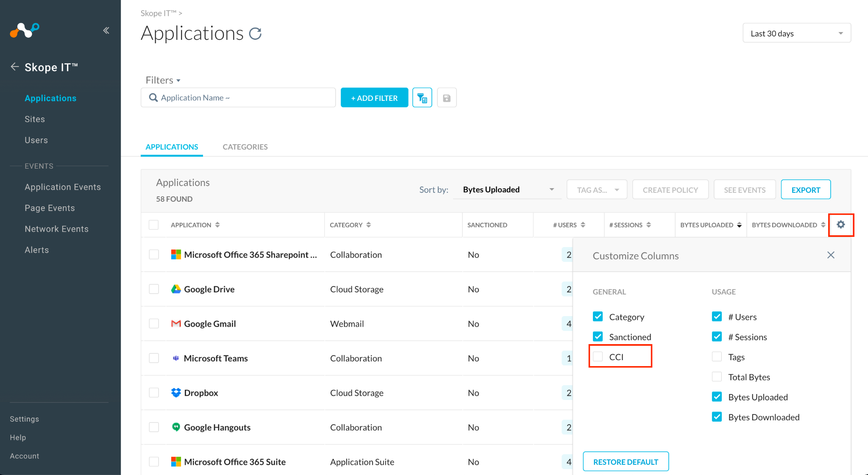Expand the Filters dropdown arrow
The width and height of the screenshot is (868, 475).
click(178, 81)
